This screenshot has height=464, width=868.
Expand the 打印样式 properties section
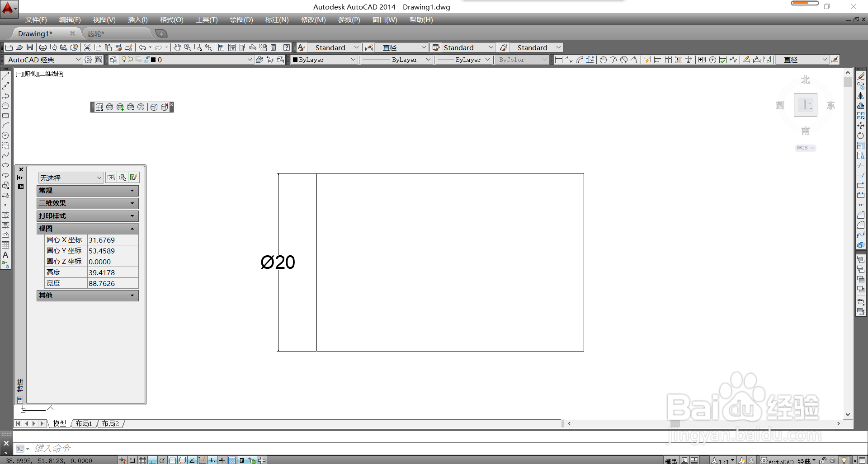pyautogui.click(x=87, y=216)
